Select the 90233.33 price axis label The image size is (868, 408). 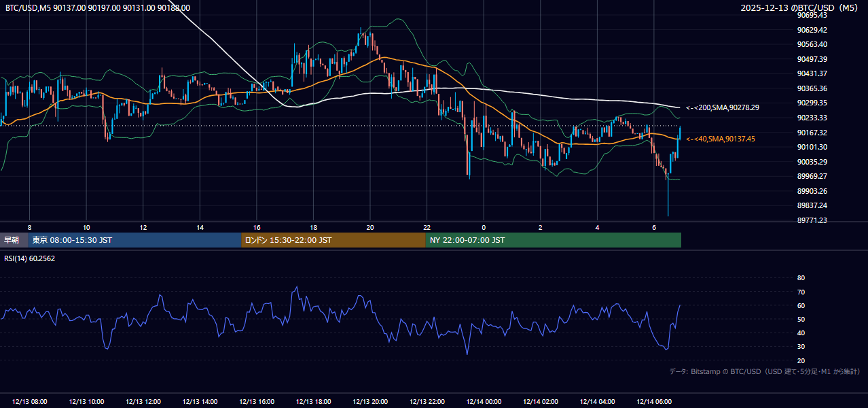[x=812, y=118]
